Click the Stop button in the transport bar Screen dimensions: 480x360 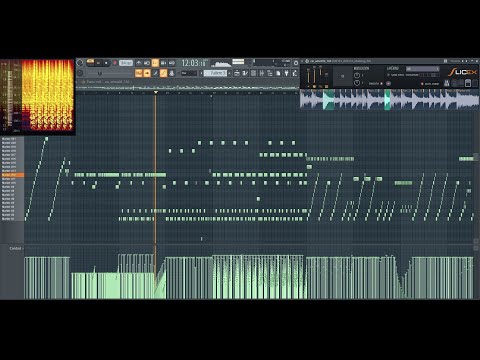click(x=106, y=63)
